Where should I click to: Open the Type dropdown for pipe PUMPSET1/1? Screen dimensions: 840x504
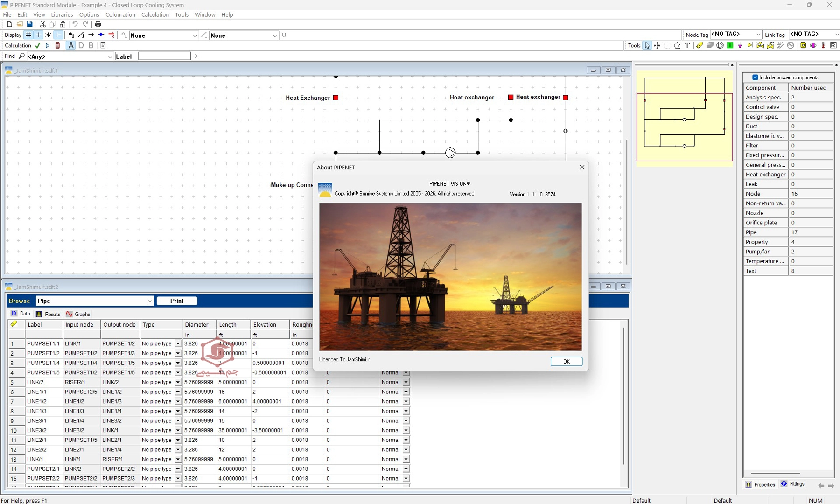point(178,343)
